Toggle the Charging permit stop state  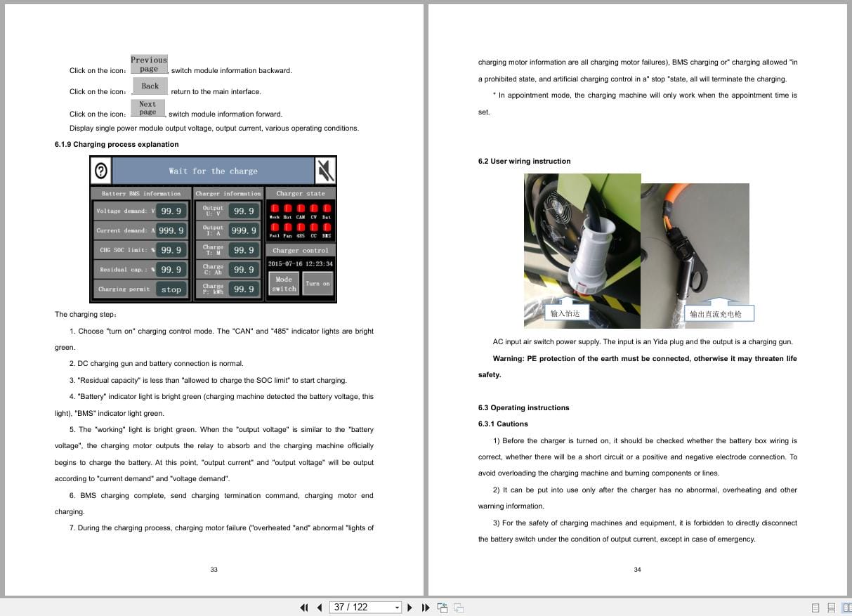click(171, 289)
